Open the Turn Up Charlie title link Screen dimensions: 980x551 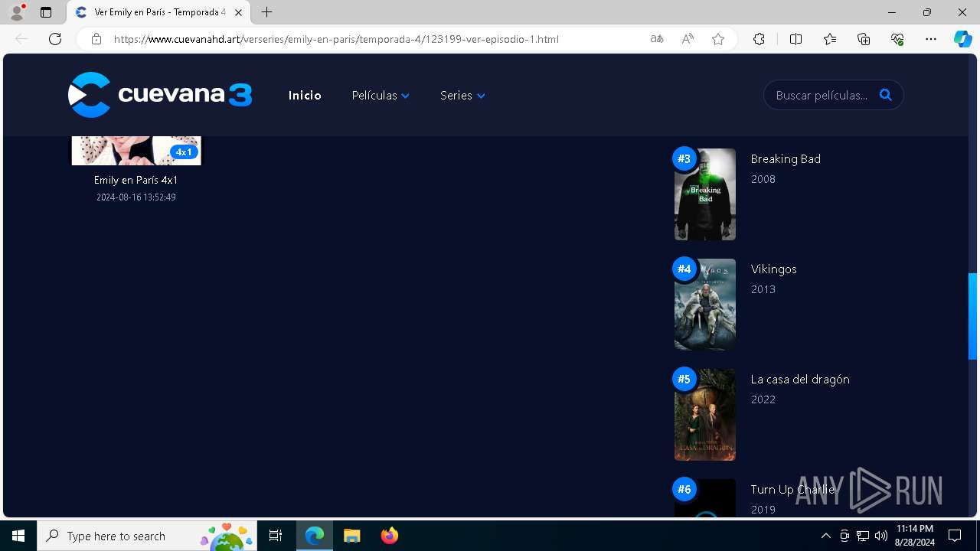pos(792,490)
